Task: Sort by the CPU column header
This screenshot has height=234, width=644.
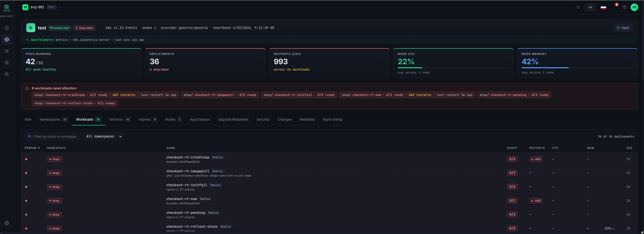Action: [x=555, y=148]
